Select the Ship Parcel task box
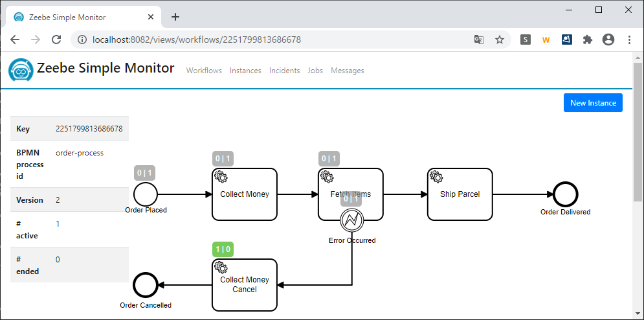Image resolution: width=644 pixels, height=320 pixels. coord(460,194)
